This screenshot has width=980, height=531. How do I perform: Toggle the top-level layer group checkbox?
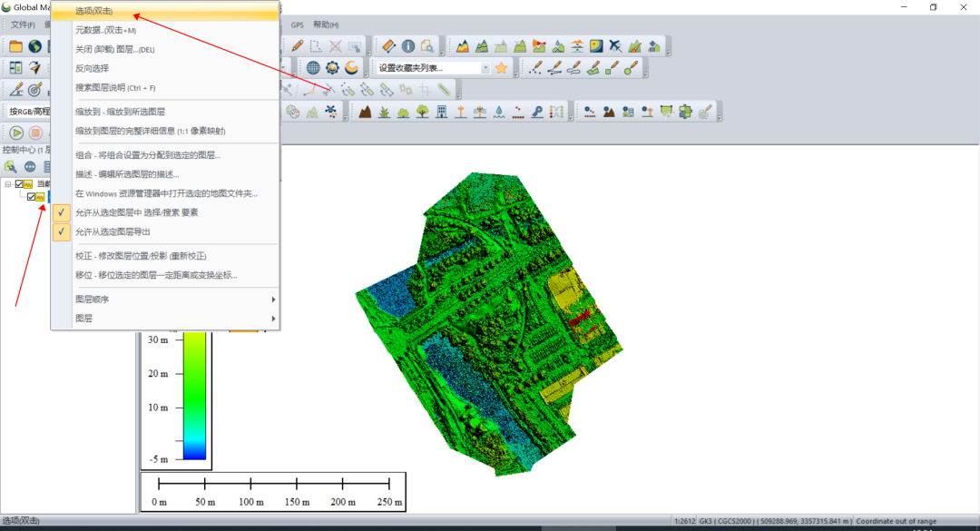(19, 184)
